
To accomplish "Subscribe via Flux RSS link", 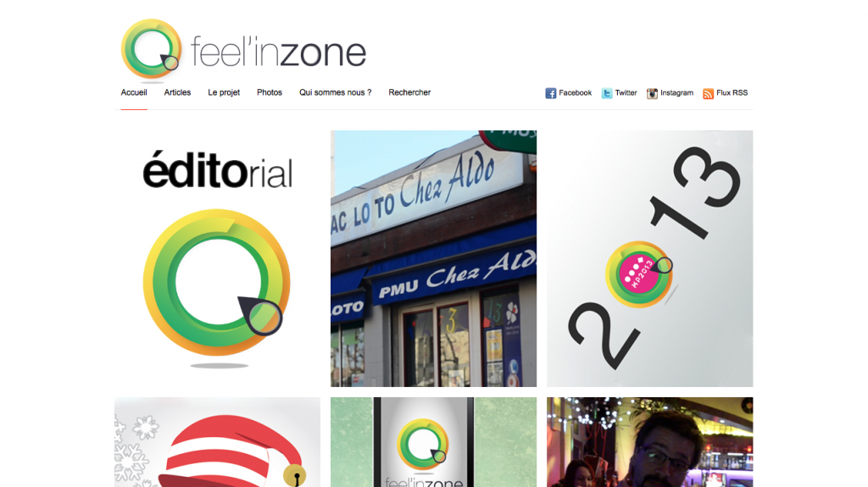I will point(732,93).
